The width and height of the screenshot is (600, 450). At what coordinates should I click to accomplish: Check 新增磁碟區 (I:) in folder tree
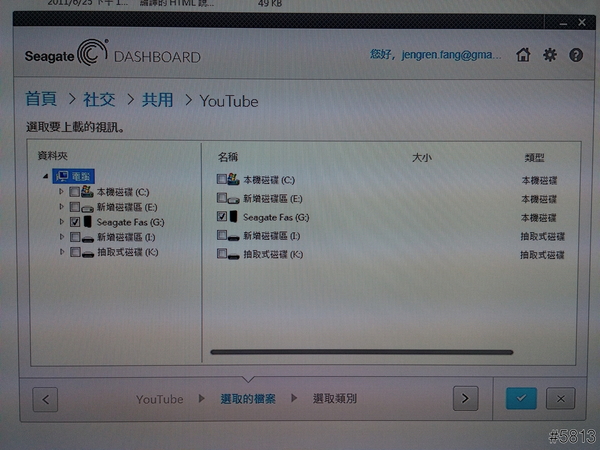[x=75, y=237]
